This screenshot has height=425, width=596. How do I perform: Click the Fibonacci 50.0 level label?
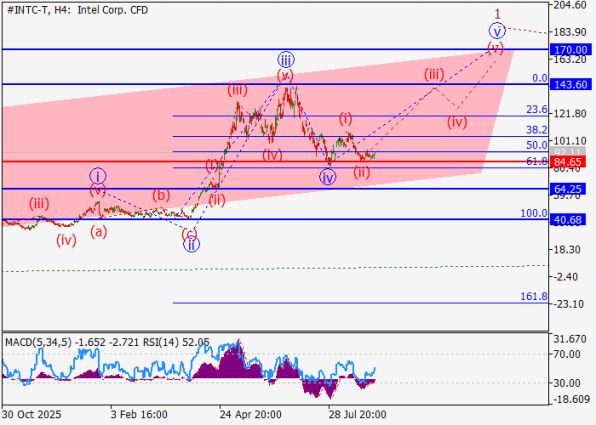[537, 145]
